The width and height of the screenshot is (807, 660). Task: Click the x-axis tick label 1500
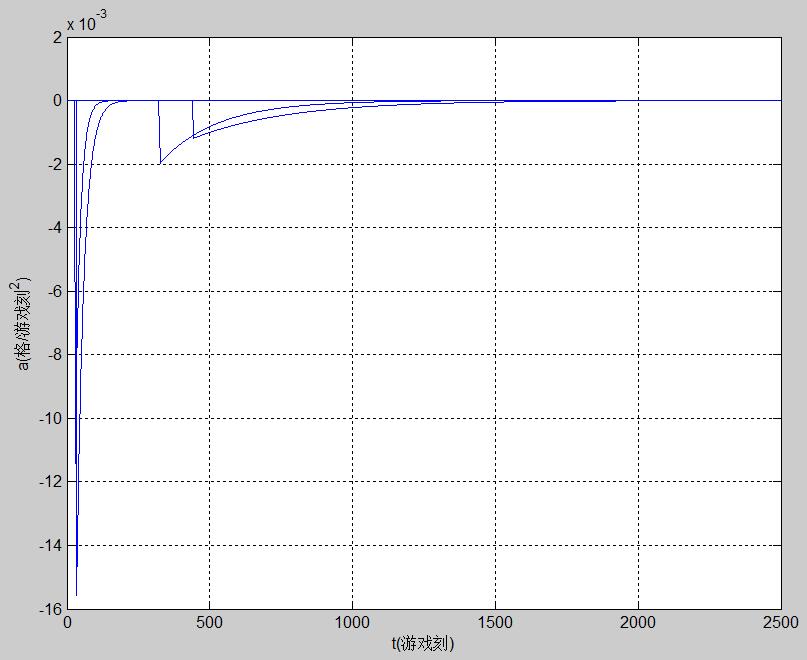click(x=495, y=622)
